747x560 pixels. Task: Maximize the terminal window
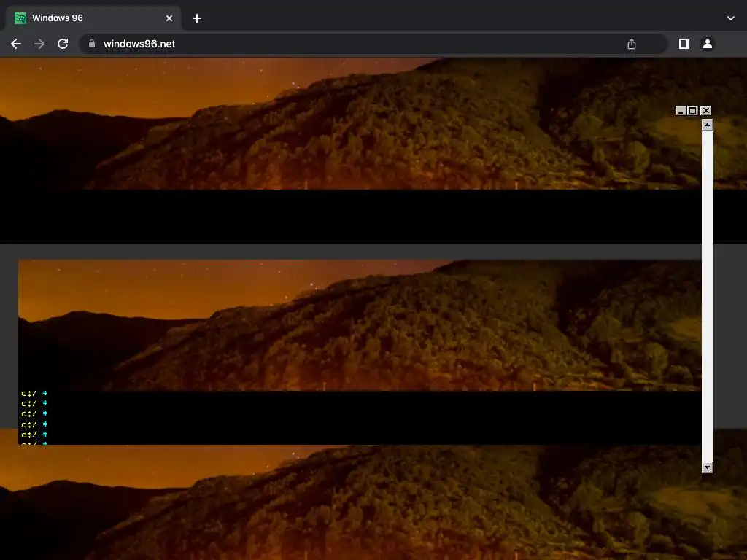pyautogui.click(x=693, y=111)
